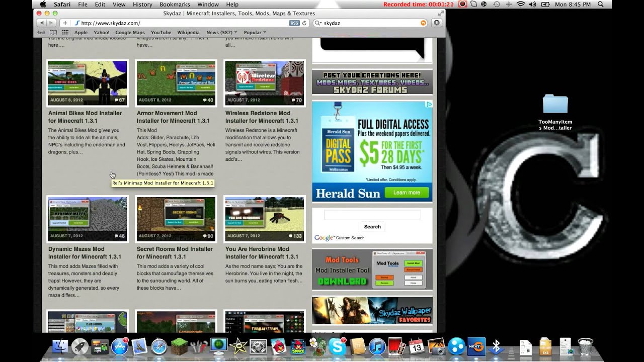Image resolution: width=644 pixels, height=362 pixels.
Task: Open the Bookmarks menu
Action: 175,4
